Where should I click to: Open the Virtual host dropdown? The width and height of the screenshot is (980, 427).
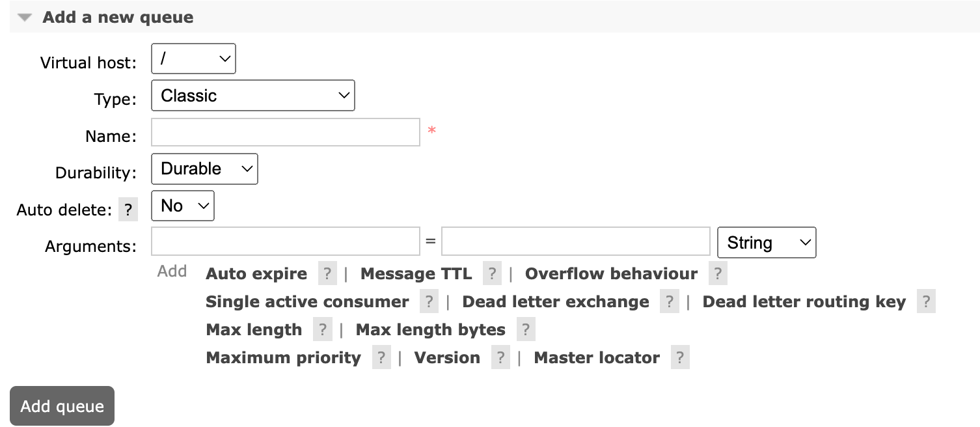tap(193, 59)
